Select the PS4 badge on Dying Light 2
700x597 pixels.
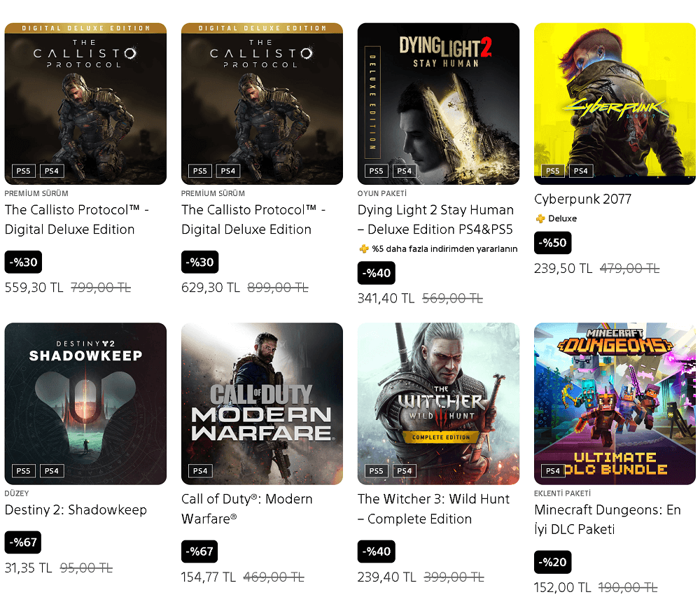pyautogui.click(x=404, y=170)
